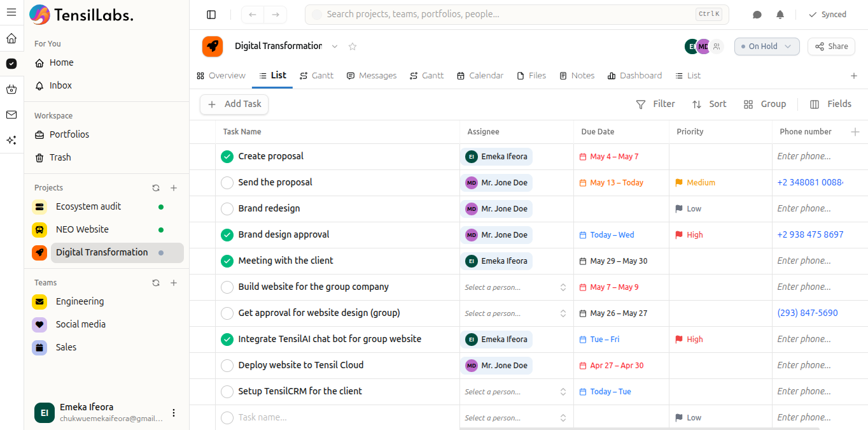
Task: Click the members icon beside avatars
Action: point(717,47)
